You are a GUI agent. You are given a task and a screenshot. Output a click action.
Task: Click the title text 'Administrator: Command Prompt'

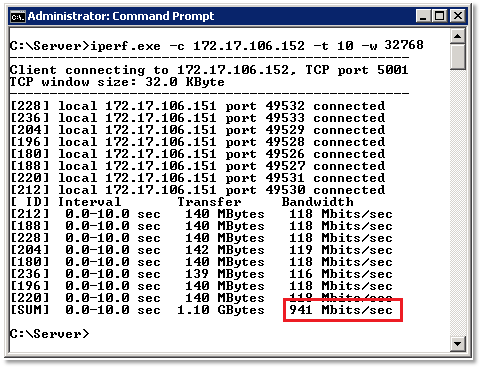tap(121, 16)
